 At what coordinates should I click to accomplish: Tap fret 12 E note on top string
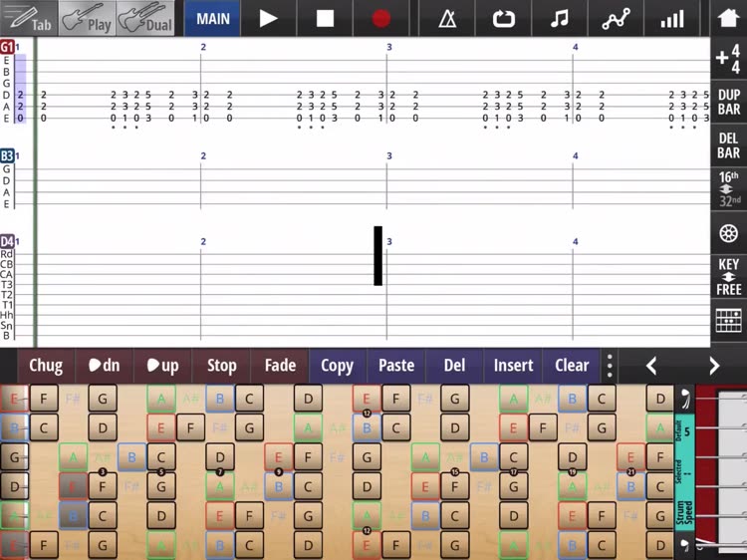(x=367, y=399)
